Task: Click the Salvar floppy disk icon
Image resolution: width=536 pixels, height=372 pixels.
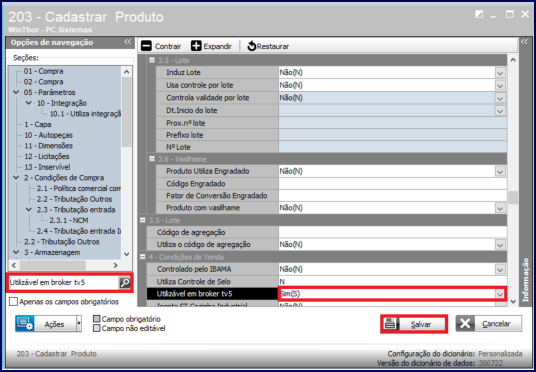Action: pos(390,323)
